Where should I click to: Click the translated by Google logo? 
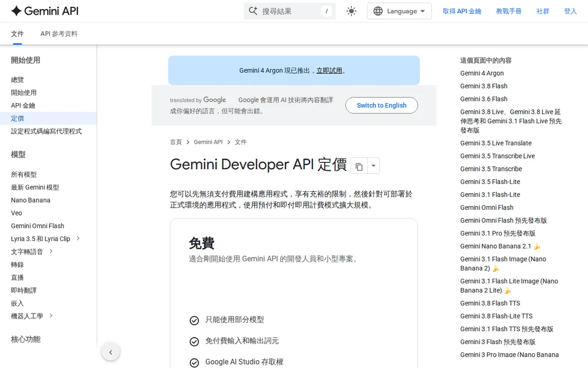[198, 100]
